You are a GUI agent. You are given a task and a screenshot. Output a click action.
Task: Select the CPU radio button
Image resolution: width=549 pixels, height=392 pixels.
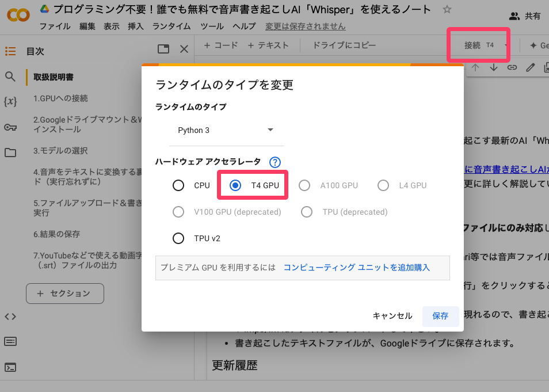coord(178,185)
